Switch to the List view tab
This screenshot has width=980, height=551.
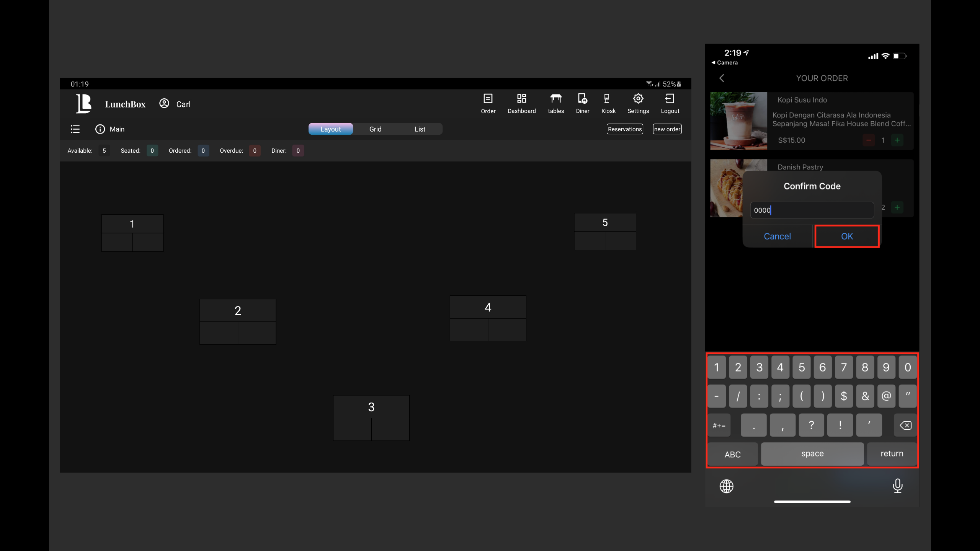pyautogui.click(x=420, y=129)
